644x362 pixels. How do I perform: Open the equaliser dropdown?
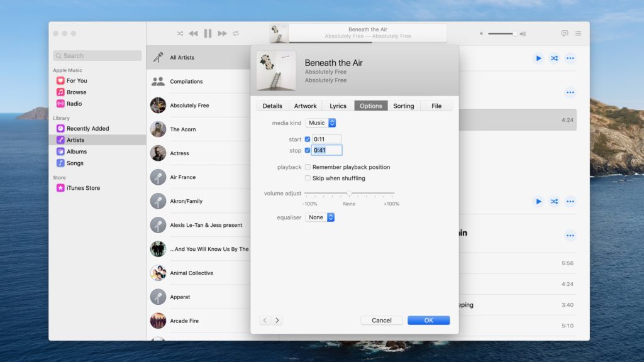320,217
